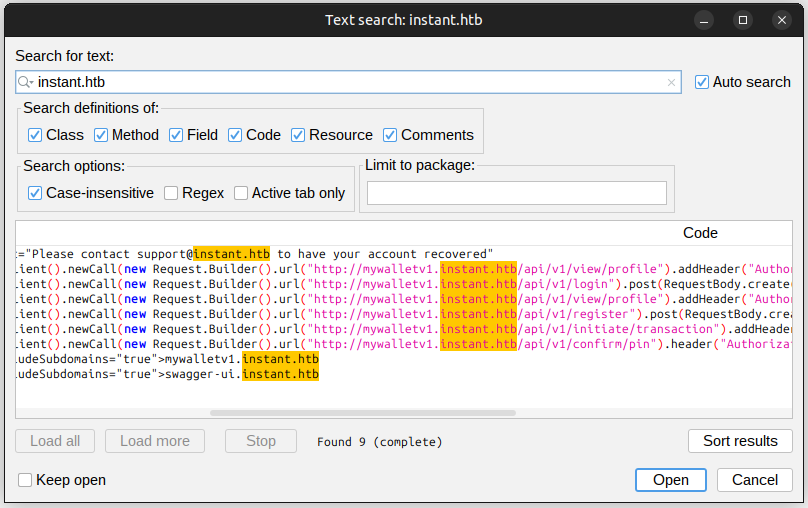Screen dimensions: 808x508
Task: Check the Keep open checkbox
Action: click(x=25, y=480)
